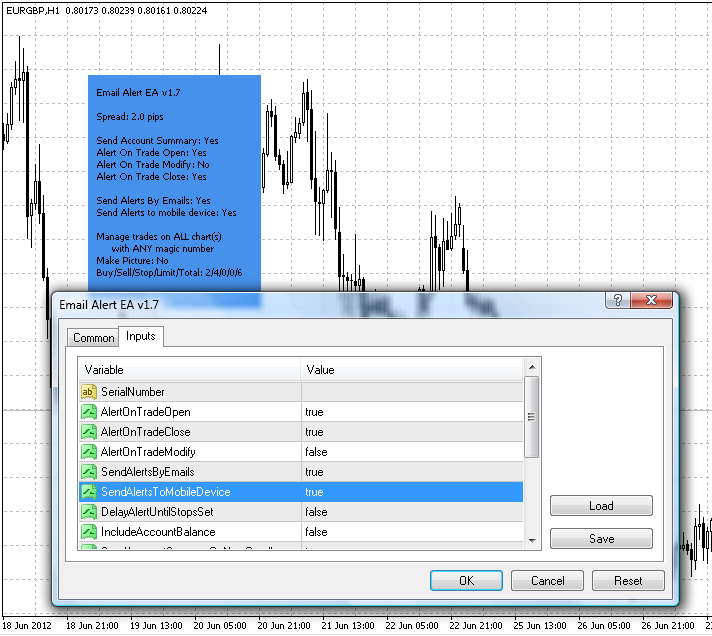The width and height of the screenshot is (712, 636).
Task: Click the Spread: 2.0 pips chart text
Action: coord(130,117)
